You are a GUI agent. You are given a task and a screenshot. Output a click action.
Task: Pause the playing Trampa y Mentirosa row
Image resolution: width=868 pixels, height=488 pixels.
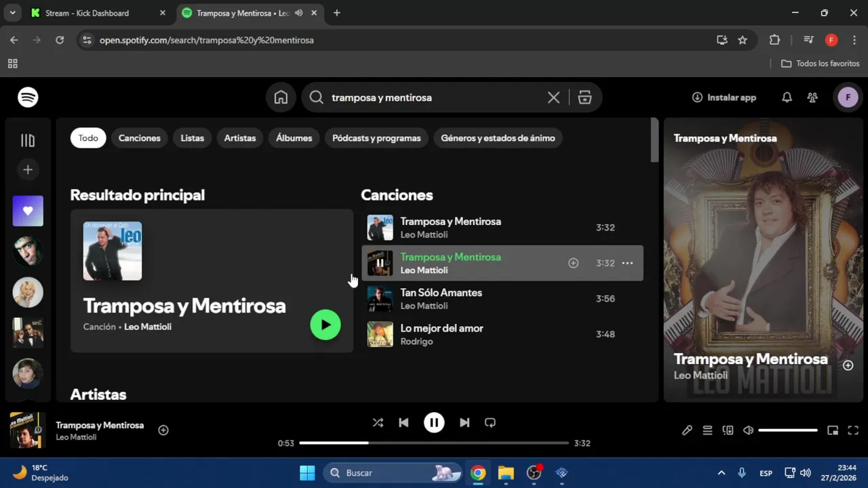click(380, 263)
